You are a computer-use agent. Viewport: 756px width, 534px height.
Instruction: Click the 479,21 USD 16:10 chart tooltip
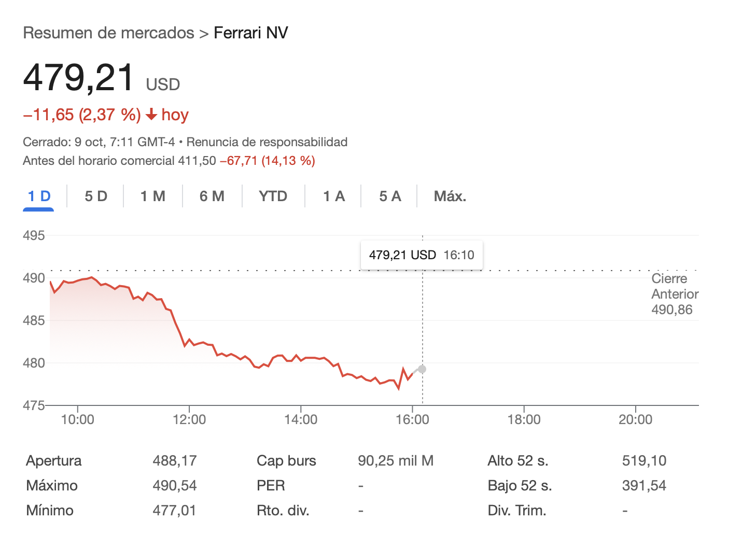click(x=422, y=255)
